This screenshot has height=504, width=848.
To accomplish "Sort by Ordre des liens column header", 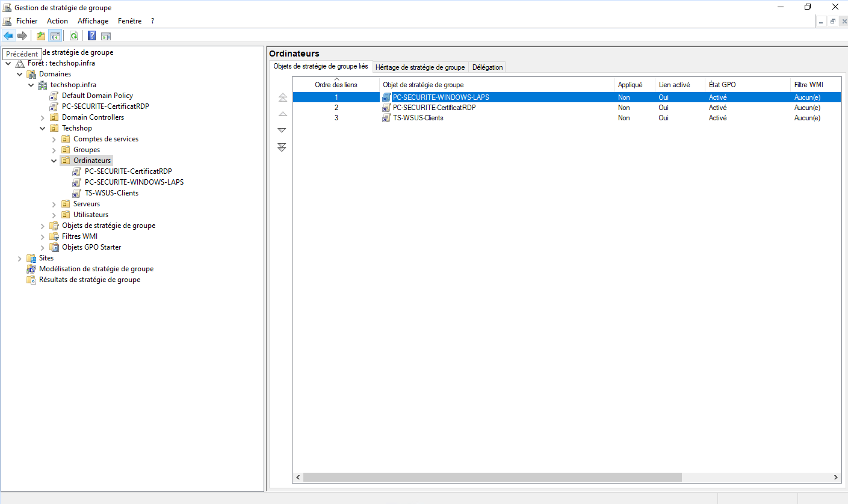I will 336,85.
